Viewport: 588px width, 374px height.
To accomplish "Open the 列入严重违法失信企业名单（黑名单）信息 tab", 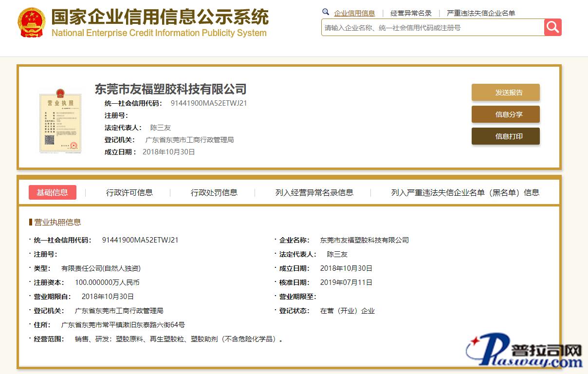I will point(465,192).
